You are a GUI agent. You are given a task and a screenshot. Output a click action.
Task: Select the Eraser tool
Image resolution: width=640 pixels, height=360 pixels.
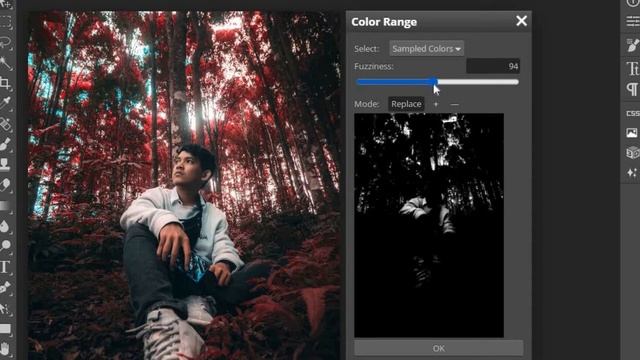pos(5,185)
